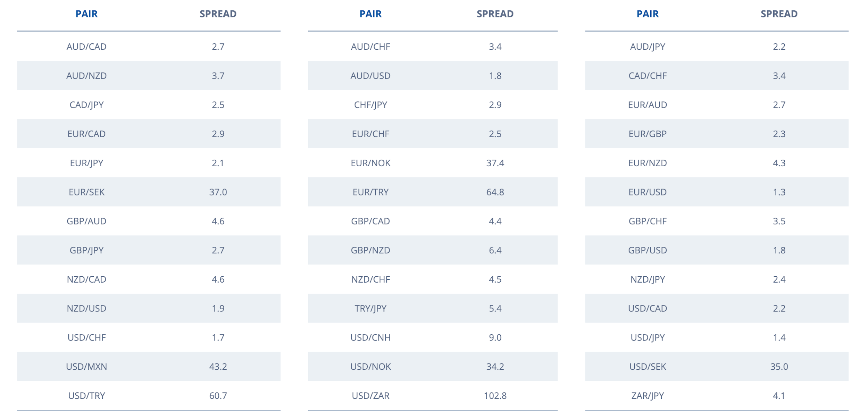Select the EUR/USD pair entry
This screenshot has height=419, width=868.
click(x=648, y=192)
